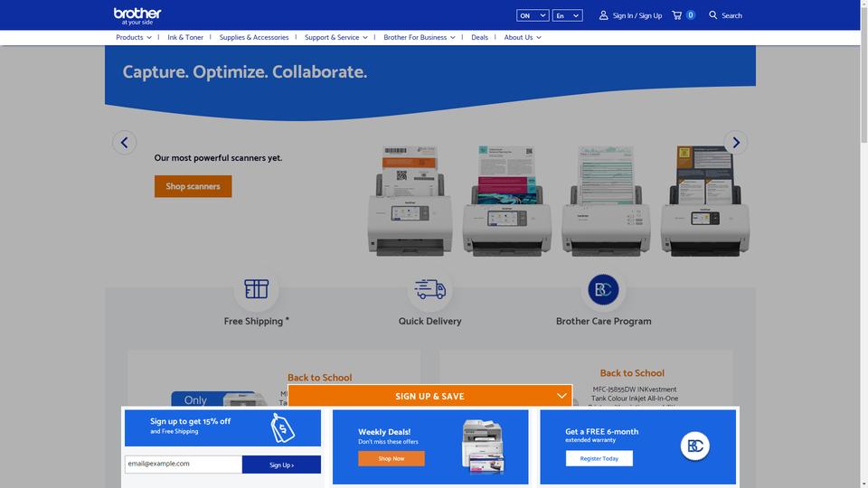This screenshot has height=488, width=868.
Task: Open the shopping cart icon
Action: (x=676, y=15)
